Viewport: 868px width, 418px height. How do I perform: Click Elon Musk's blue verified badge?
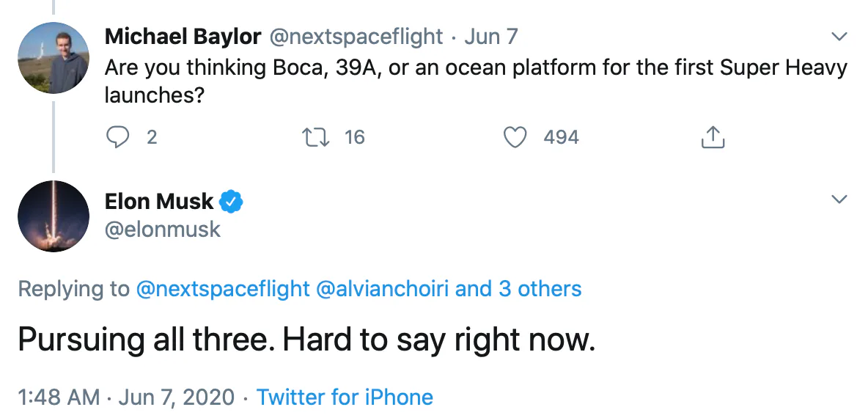232,201
